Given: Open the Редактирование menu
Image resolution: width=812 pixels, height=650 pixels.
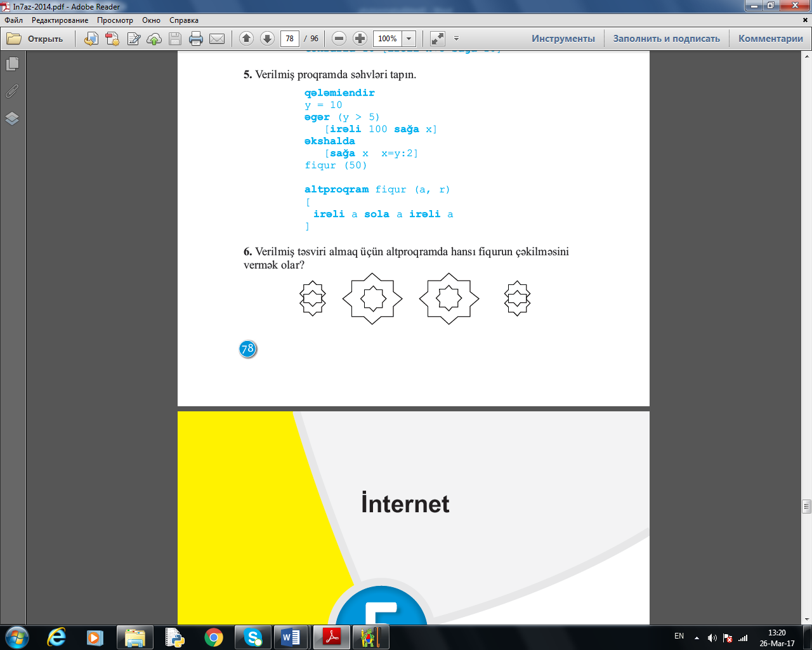Looking at the screenshot, I should coord(60,20).
